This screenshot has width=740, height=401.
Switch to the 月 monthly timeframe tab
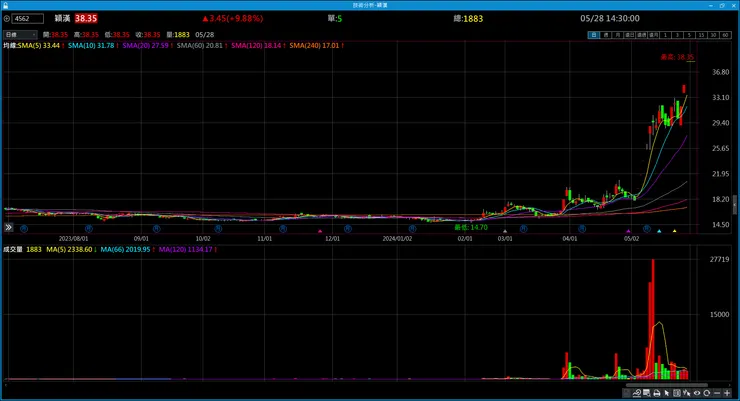pyautogui.click(x=618, y=35)
